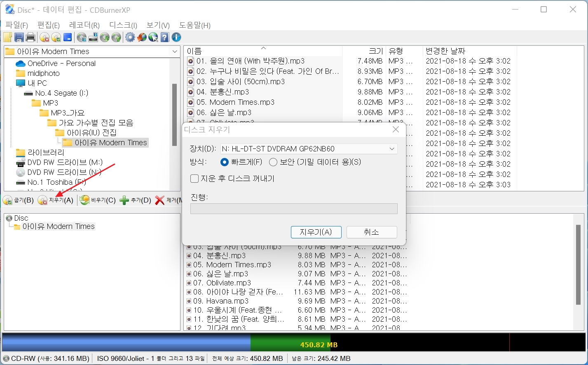Click 추가(D) add button with green plus
588x365 pixels.
click(136, 200)
